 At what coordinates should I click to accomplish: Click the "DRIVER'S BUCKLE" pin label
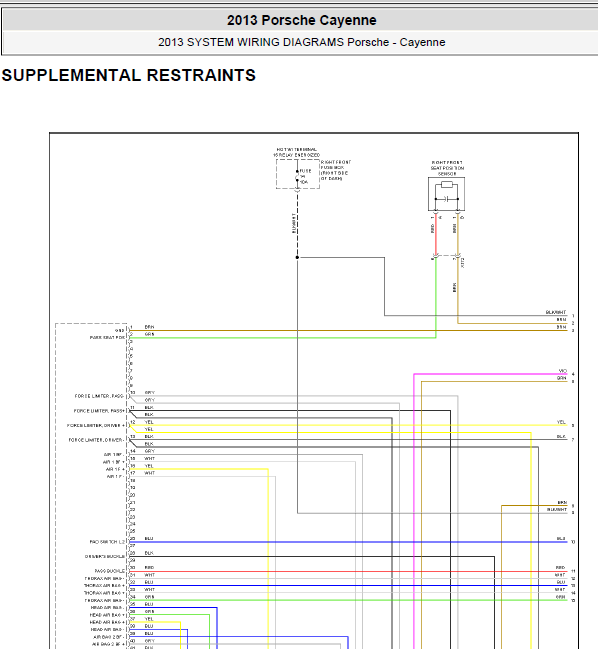tap(105, 556)
